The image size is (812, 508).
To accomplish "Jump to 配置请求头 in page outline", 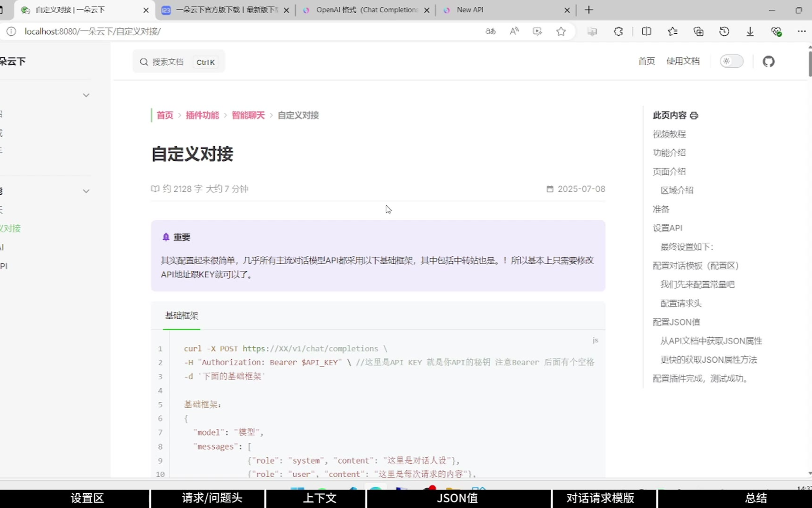I will click(680, 303).
